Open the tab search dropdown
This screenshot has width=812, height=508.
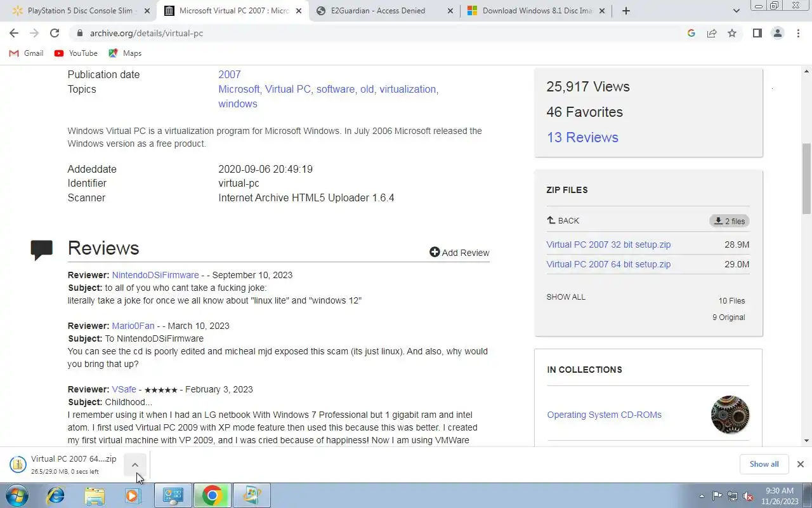pos(736,11)
